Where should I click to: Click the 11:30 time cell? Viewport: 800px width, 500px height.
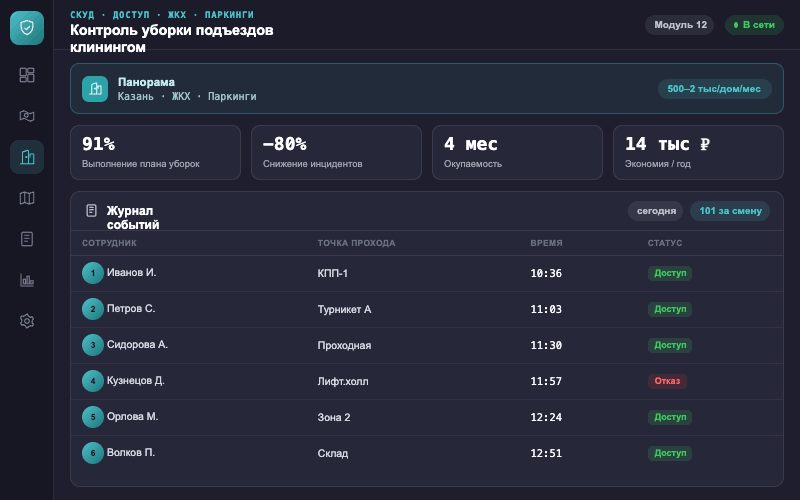click(x=546, y=345)
